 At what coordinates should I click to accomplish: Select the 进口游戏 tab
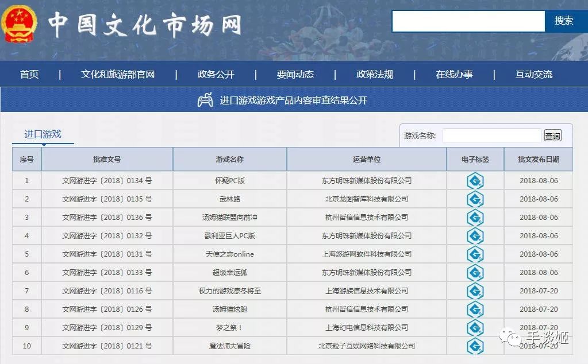43,133
